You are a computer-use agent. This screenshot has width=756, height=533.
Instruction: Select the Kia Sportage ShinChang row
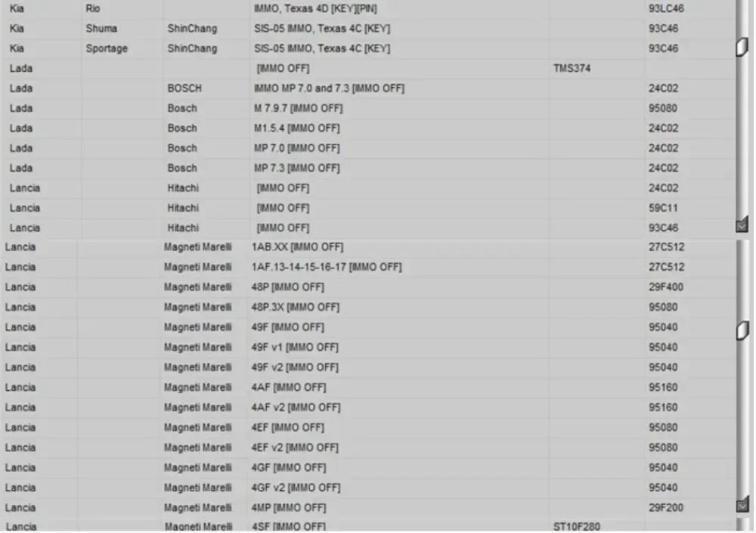click(368, 48)
